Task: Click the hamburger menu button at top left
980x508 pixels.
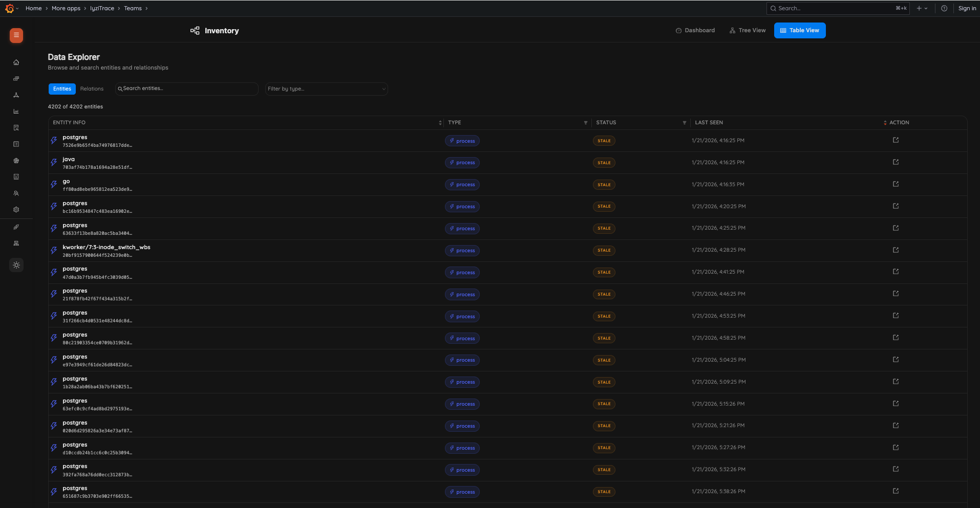Action: coord(16,35)
